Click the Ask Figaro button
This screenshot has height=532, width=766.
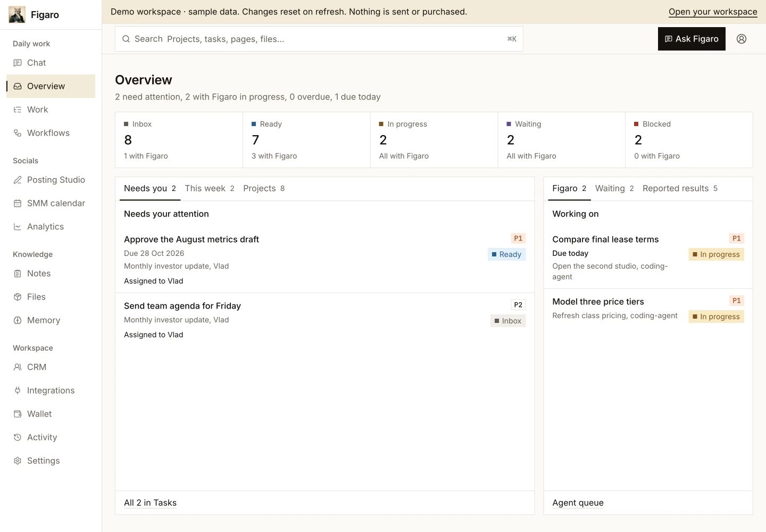coord(692,39)
